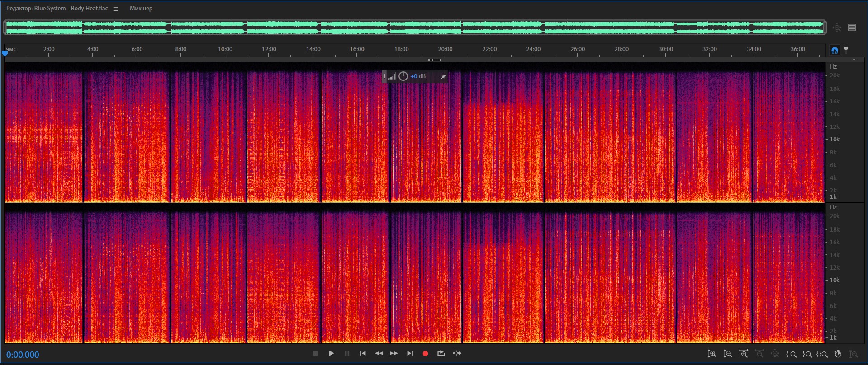Toggle the skip selection button
Viewport: 868px width, 365px height.
tap(457, 353)
